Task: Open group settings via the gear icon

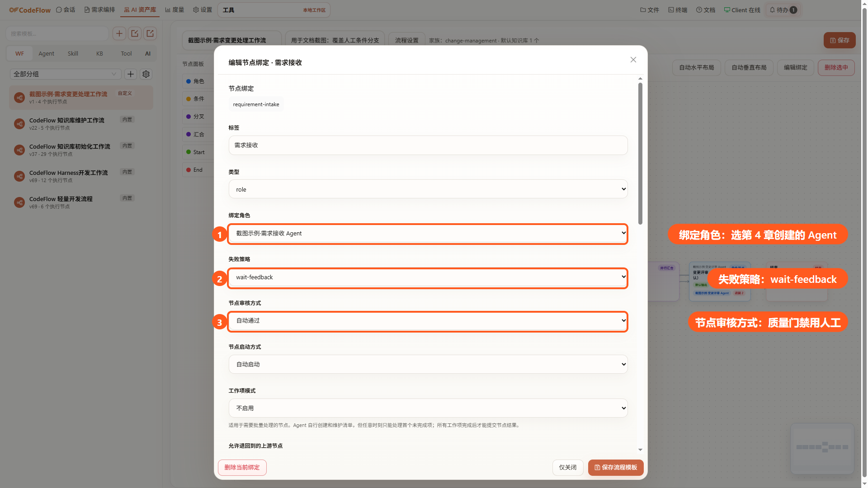Action: pyautogui.click(x=146, y=74)
